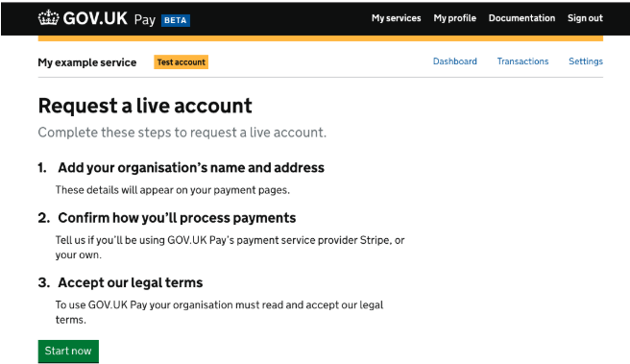Open the Transactions tab
Viewport: 630px width, 364px height.
[522, 61]
